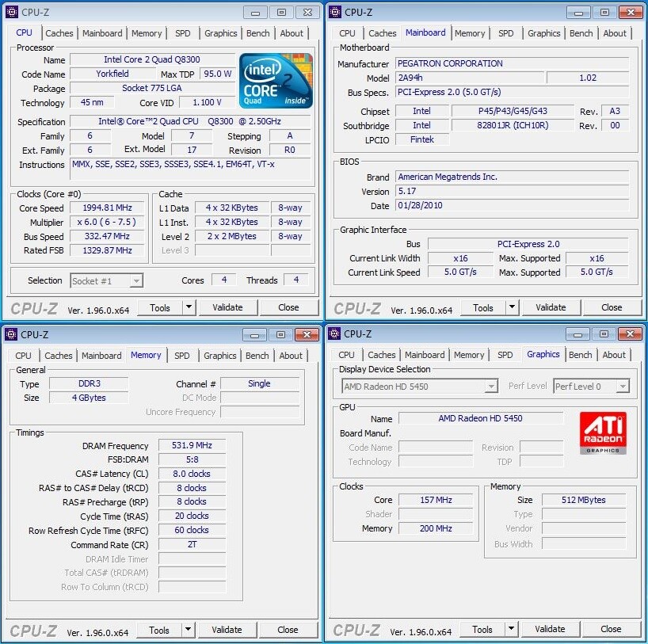Click Validate in the Memory window
The width and height of the screenshot is (648, 644).
(227, 630)
